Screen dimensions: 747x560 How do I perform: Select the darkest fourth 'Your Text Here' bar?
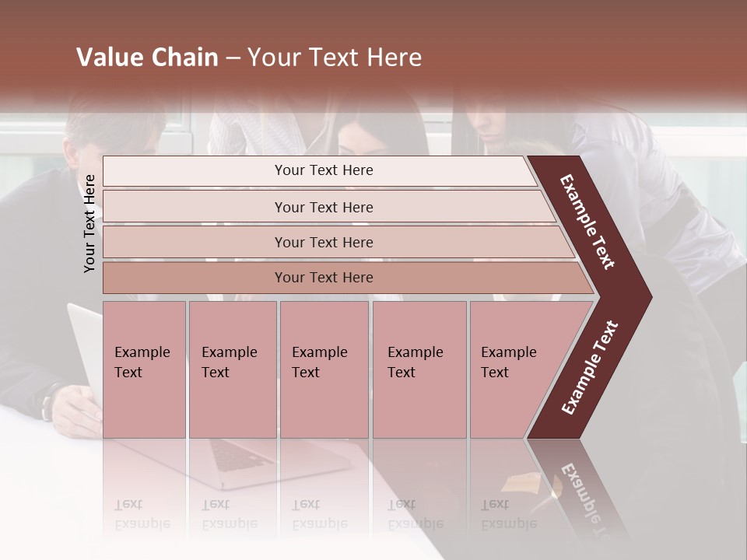[348, 278]
